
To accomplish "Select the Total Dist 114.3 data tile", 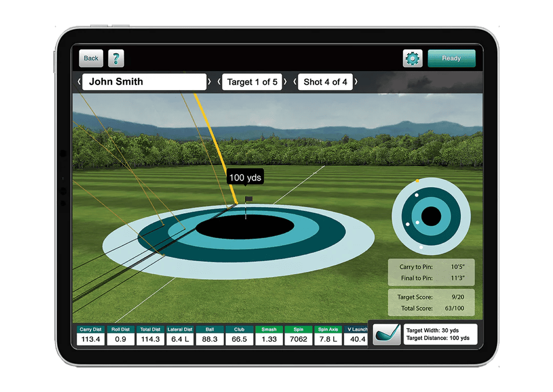I will [x=150, y=335].
